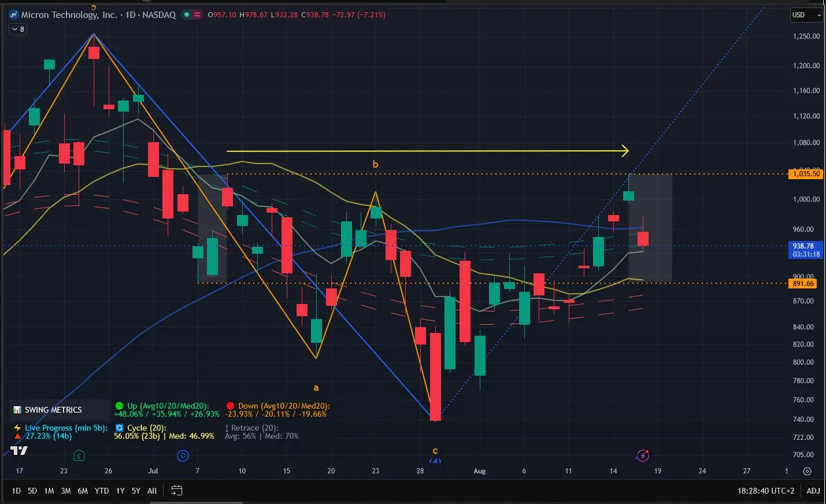Click the 800.00 price axis label
Screen dimensions: 826x504
tap(803, 362)
